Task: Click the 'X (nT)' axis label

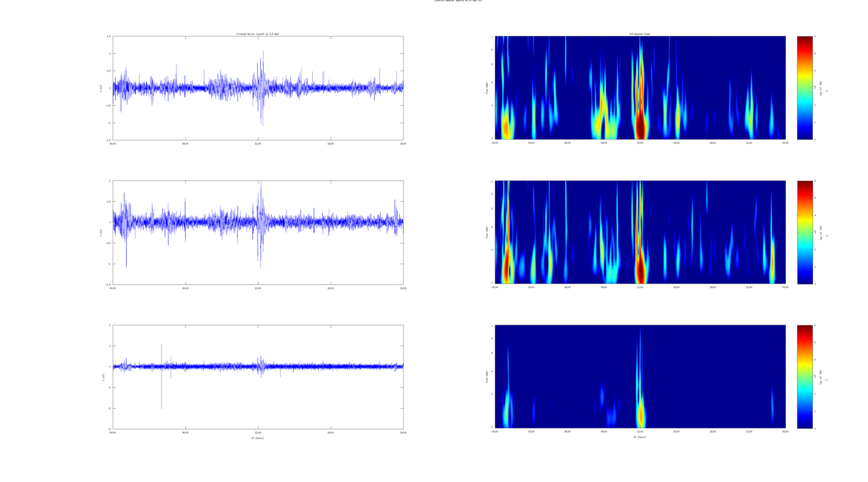Action: click(x=101, y=88)
